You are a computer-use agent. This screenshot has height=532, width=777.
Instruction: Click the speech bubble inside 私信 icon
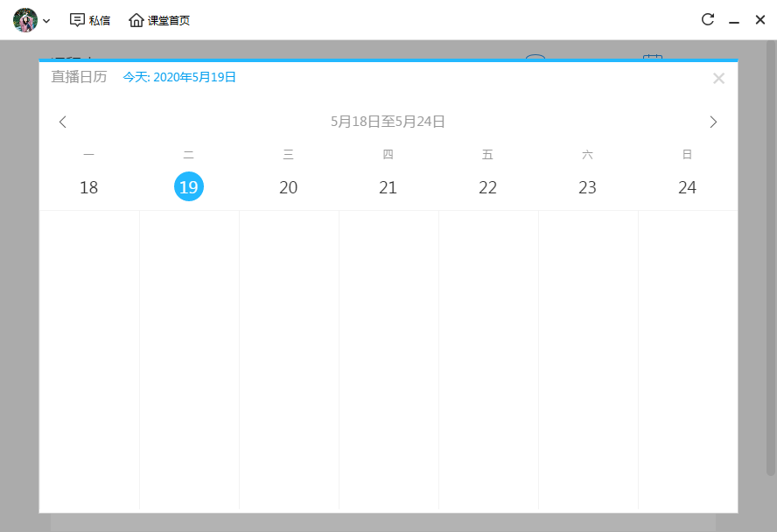coord(77,18)
